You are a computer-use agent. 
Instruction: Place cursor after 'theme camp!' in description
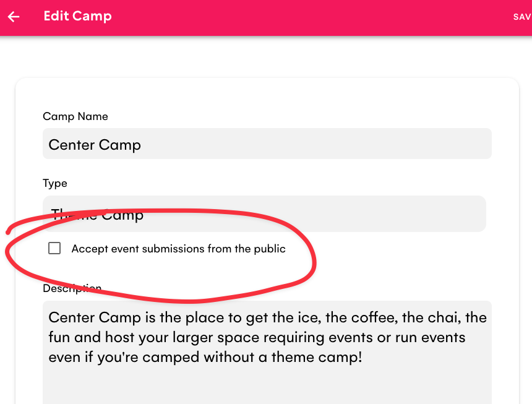coord(363,358)
